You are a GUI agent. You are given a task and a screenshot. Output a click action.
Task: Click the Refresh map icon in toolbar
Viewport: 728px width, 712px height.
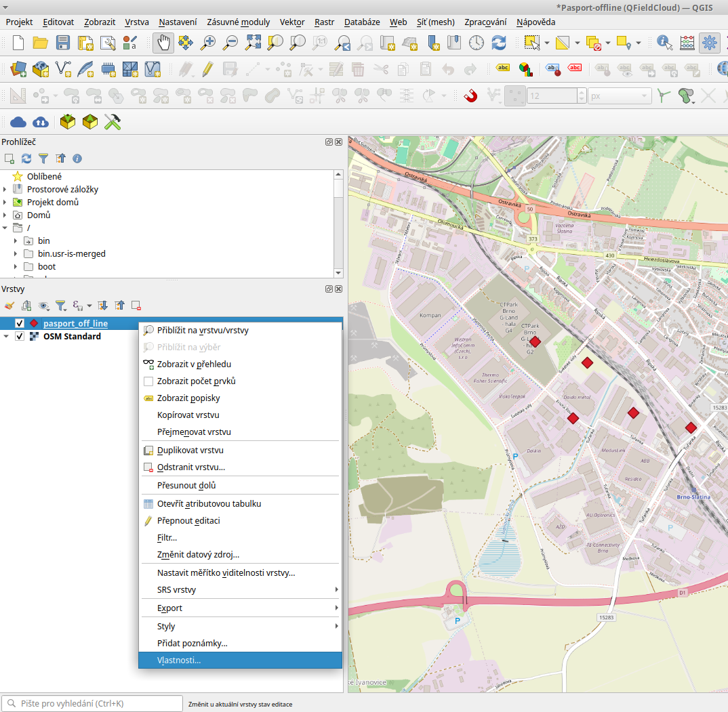click(x=499, y=43)
